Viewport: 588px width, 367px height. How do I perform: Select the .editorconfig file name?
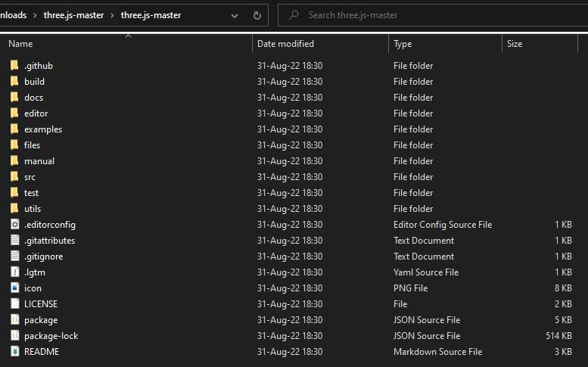[50, 225]
